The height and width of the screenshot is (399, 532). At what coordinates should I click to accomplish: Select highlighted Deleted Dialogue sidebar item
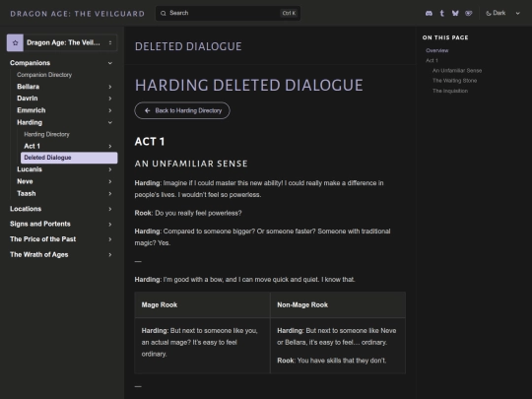click(x=69, y=158)
